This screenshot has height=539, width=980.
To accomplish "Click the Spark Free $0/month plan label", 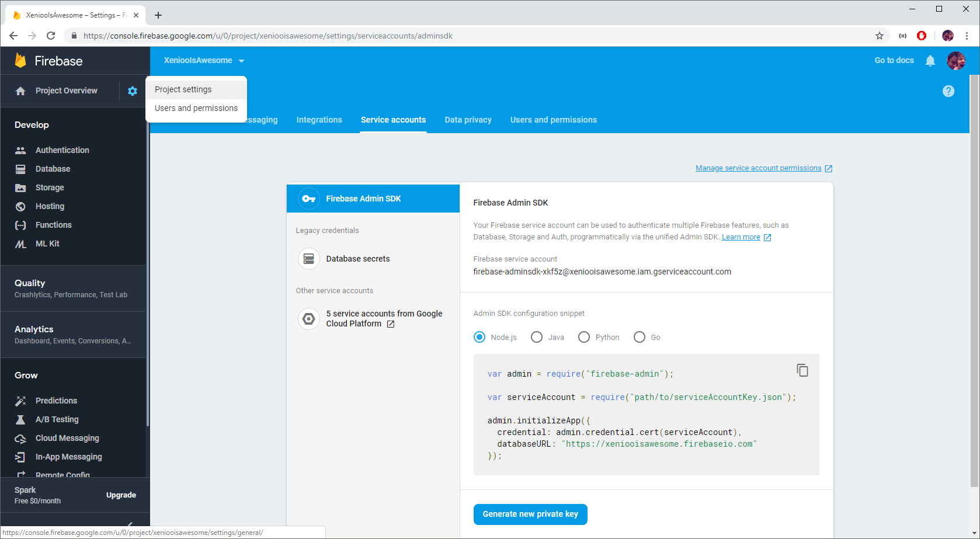I will [37, 495].
